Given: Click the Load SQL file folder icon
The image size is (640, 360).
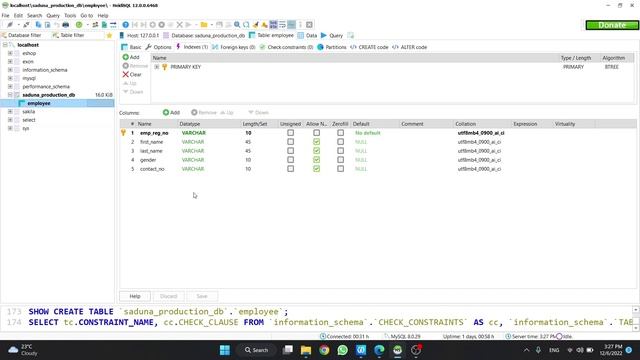Looking at the screenshot, I should click(204, 25).
